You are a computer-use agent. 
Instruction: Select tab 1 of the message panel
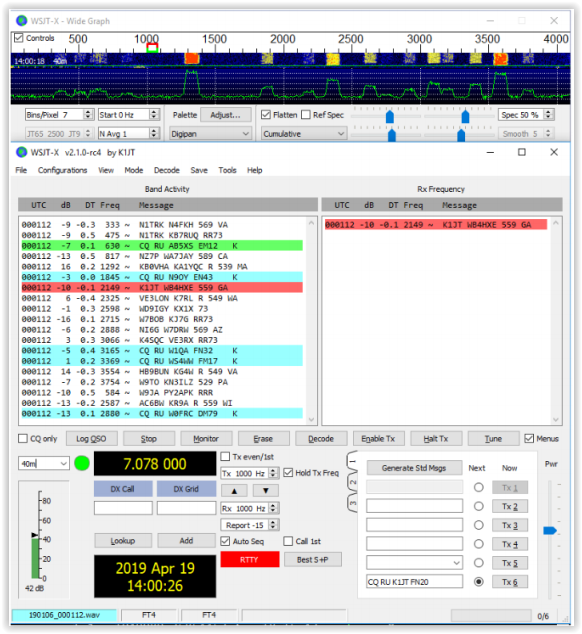[x=352, y=461]
